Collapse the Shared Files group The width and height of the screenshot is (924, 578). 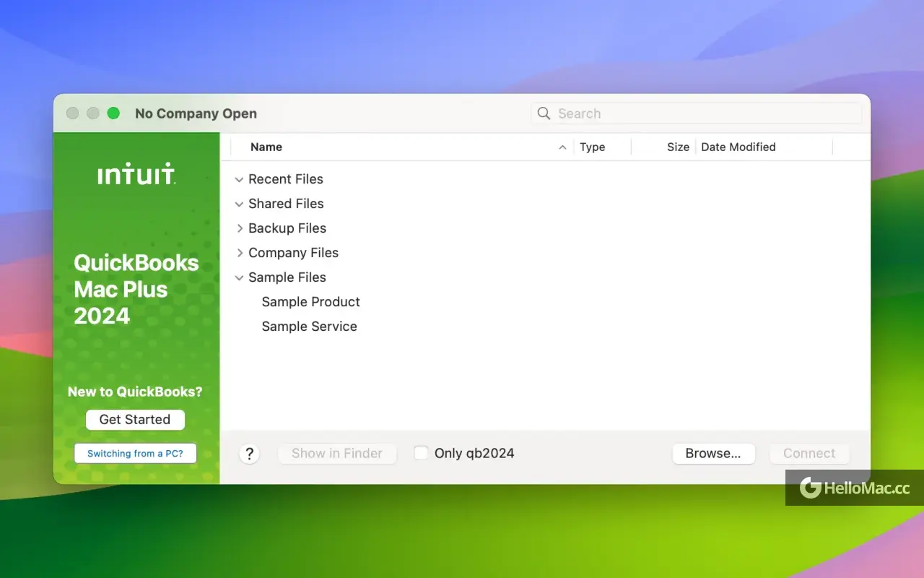tap(239, 204)
